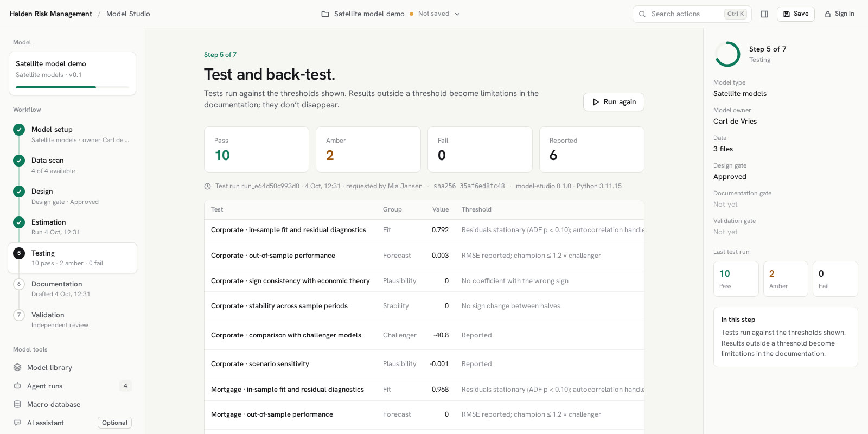
Task: Click the Validation workflow step
Action: point(72,320)
